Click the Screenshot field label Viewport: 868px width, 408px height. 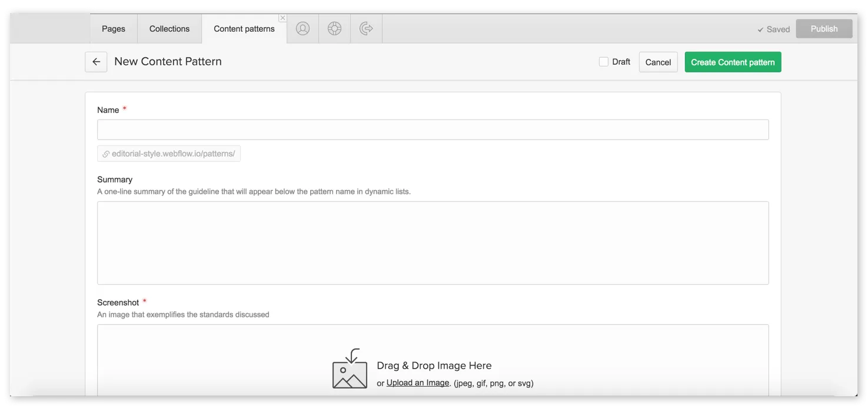(118, 303)
